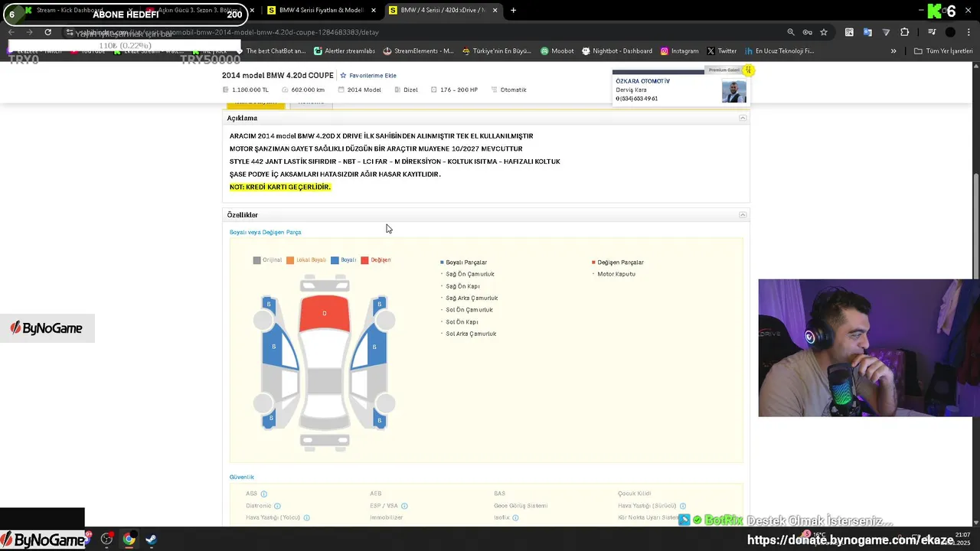Open StreamElements bookmark

pos(419,51)
